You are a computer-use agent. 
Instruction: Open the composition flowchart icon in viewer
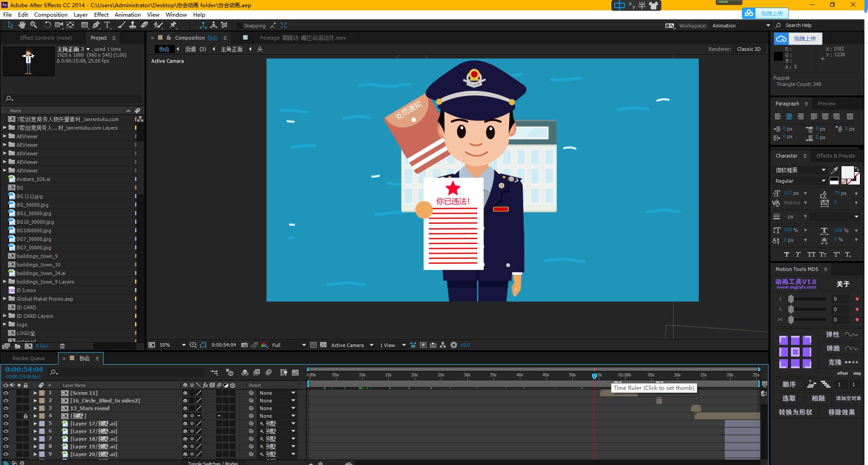coord(443,345)
